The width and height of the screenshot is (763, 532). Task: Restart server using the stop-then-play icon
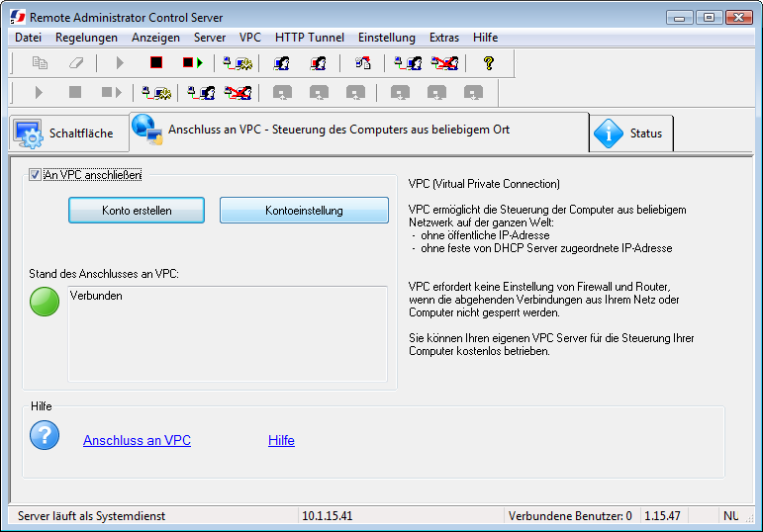click(193, 62)
